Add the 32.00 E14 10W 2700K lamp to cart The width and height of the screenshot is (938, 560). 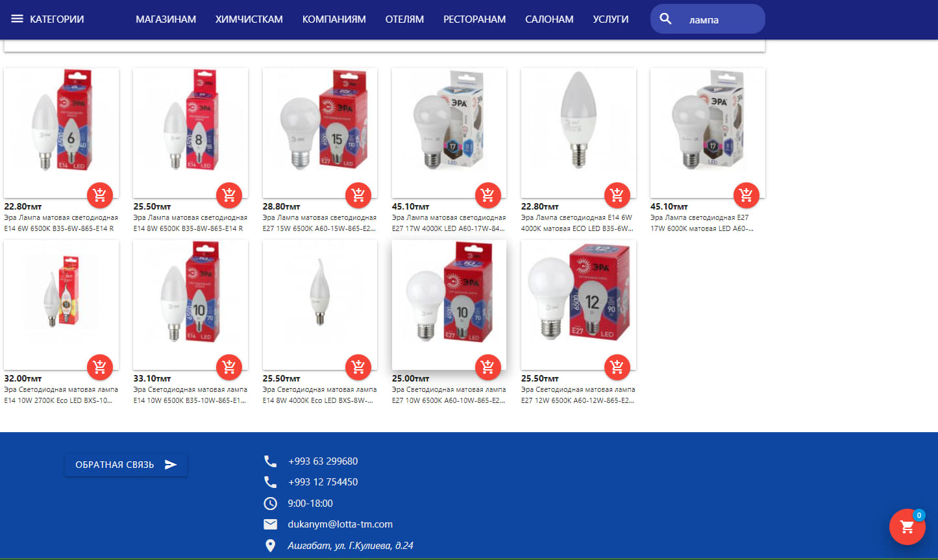(x=99, y=367)
